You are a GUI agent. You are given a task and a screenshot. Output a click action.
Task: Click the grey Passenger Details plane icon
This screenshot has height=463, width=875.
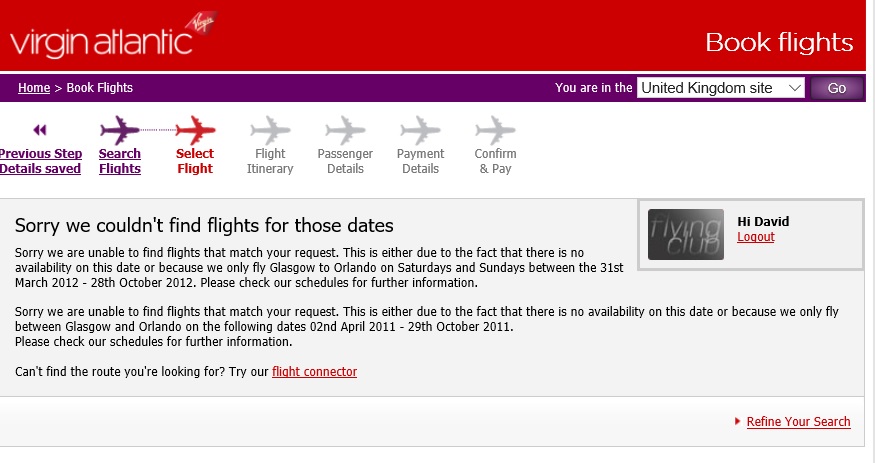[345, 130]
